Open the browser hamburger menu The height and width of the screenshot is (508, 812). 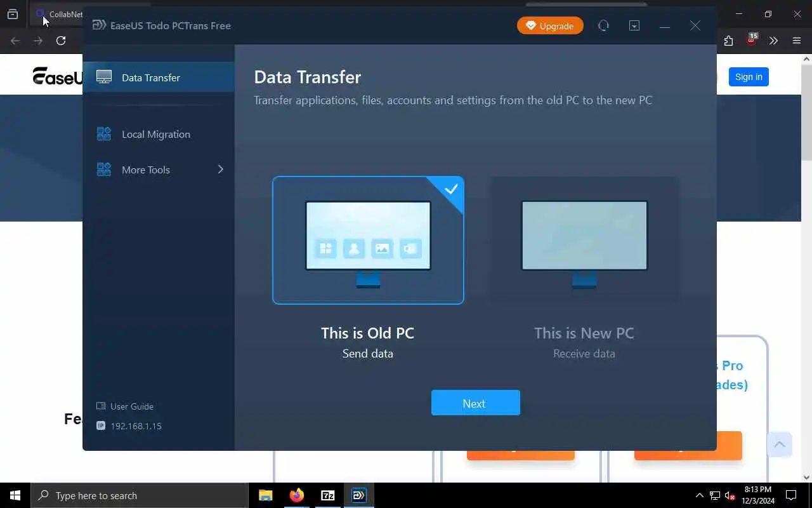(797, 41)
